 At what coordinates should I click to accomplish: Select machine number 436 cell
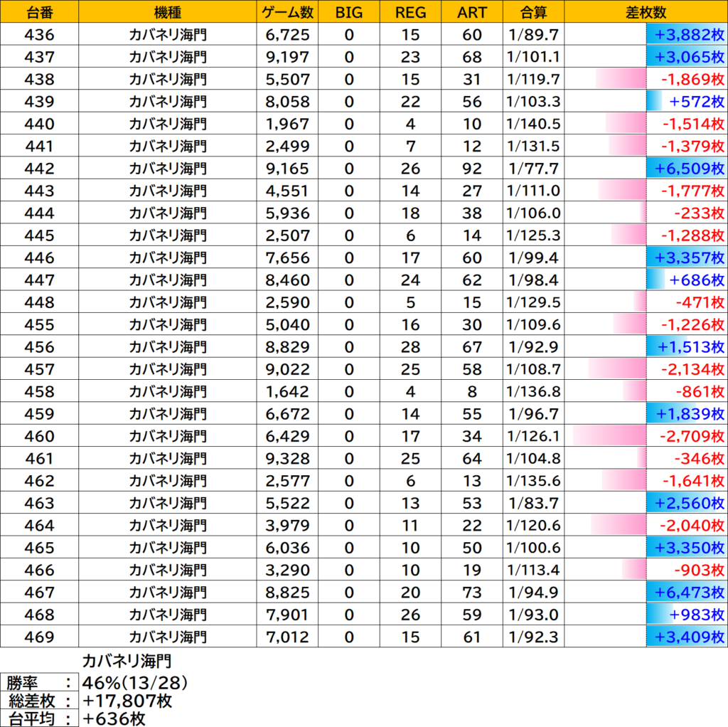40,34
